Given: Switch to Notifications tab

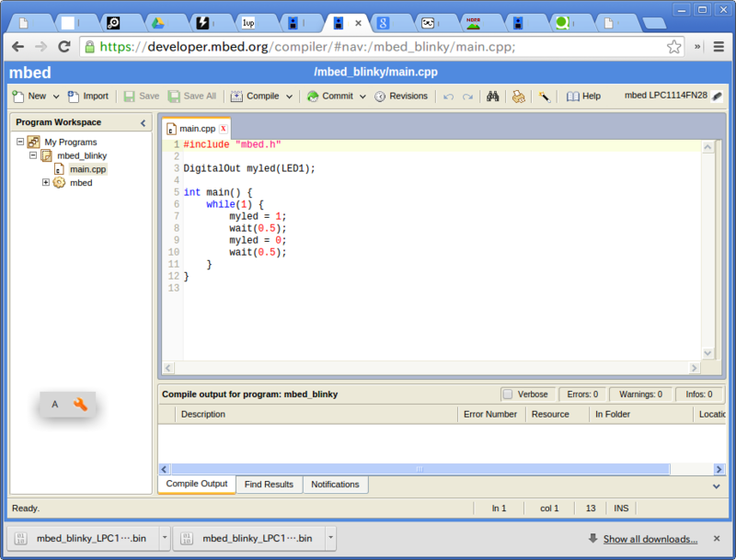Looking at the screenshot, I should pyautogui.click(x=335, y=485).
